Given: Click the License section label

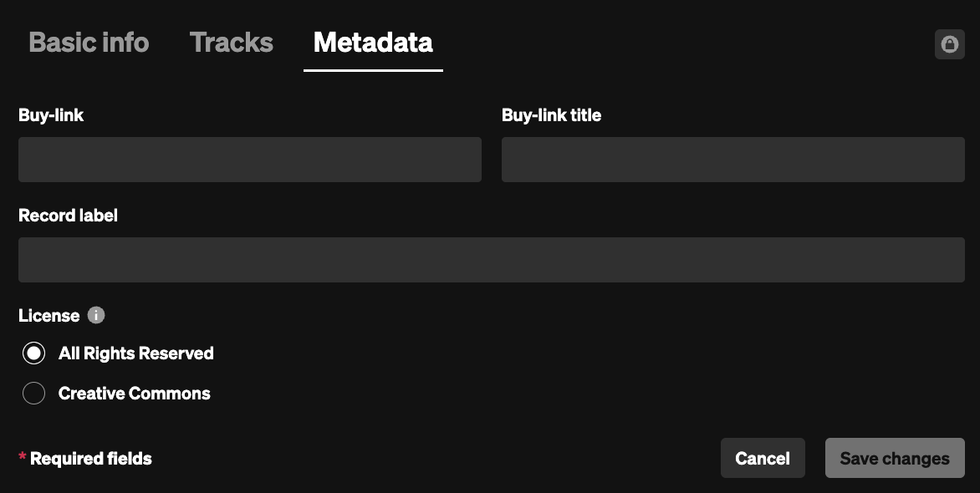Looking at the screenshot, I should pyautogui.click(x=49, y=316).
